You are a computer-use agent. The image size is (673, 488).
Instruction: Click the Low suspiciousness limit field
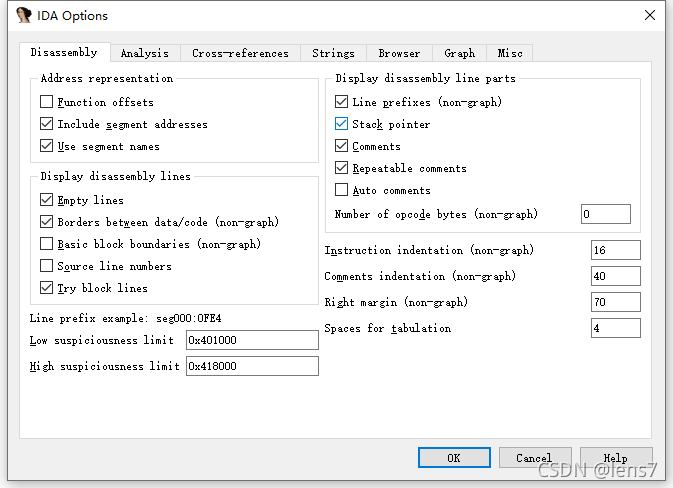[x=252, y=340]
